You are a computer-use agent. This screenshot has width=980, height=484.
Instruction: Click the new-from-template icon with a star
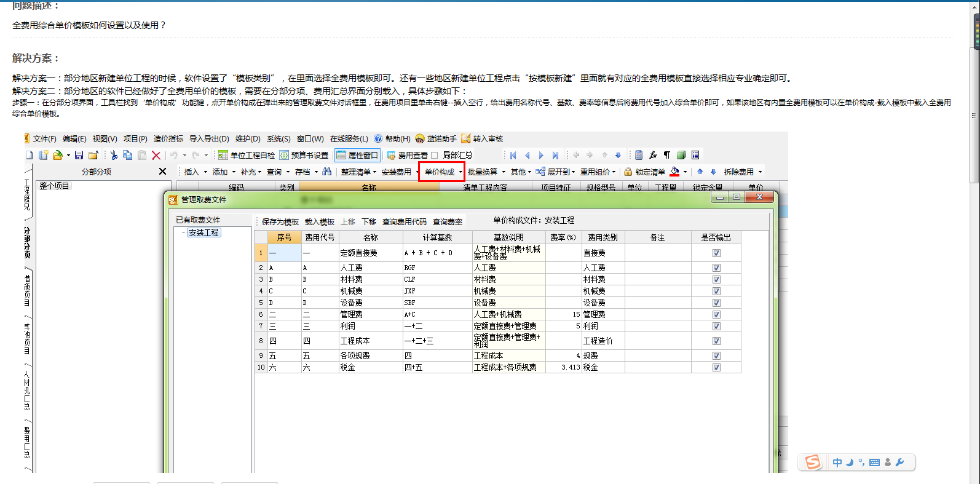tap(43, 155)
